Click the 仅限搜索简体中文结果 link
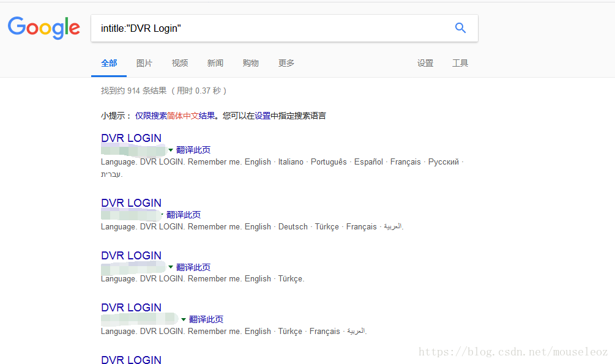 point(175,116)
